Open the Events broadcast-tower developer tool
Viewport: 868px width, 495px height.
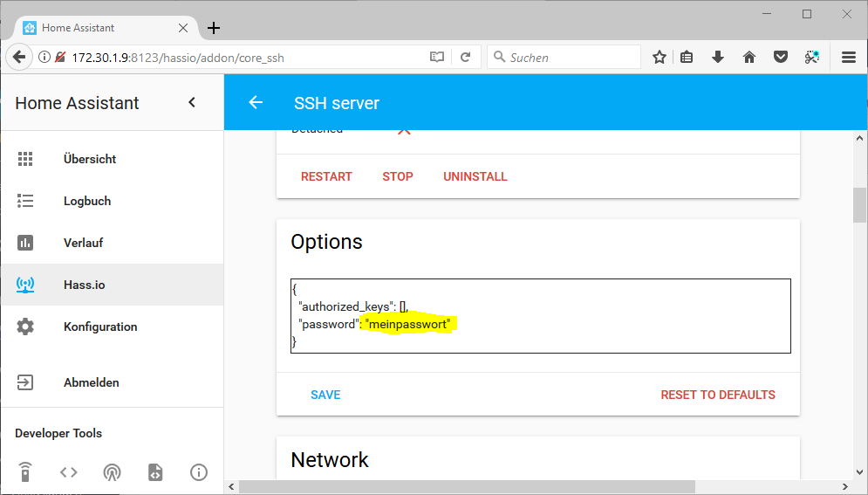pos(112,472)
